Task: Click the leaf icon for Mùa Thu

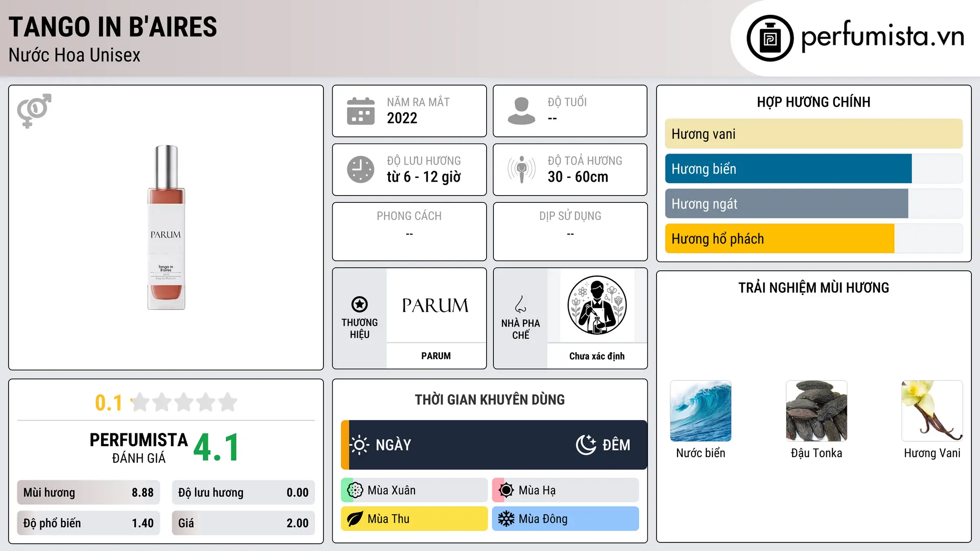Action: click(355, 519)
